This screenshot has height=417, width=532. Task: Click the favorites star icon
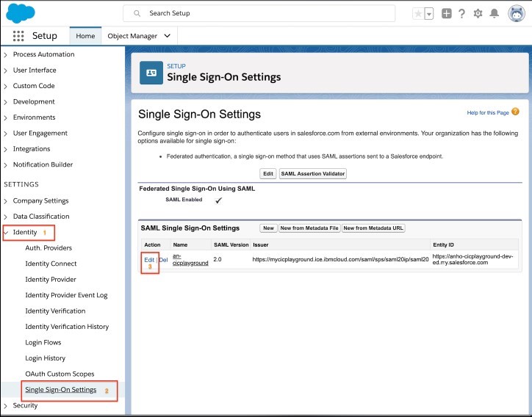pyautogui.click(x=418, y=13)
